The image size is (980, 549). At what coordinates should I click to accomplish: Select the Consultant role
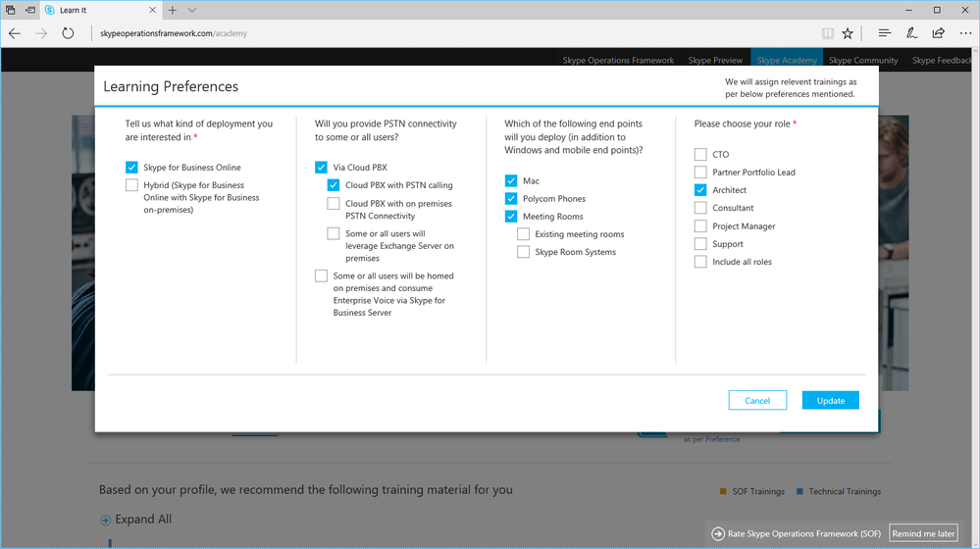(700, 208)
